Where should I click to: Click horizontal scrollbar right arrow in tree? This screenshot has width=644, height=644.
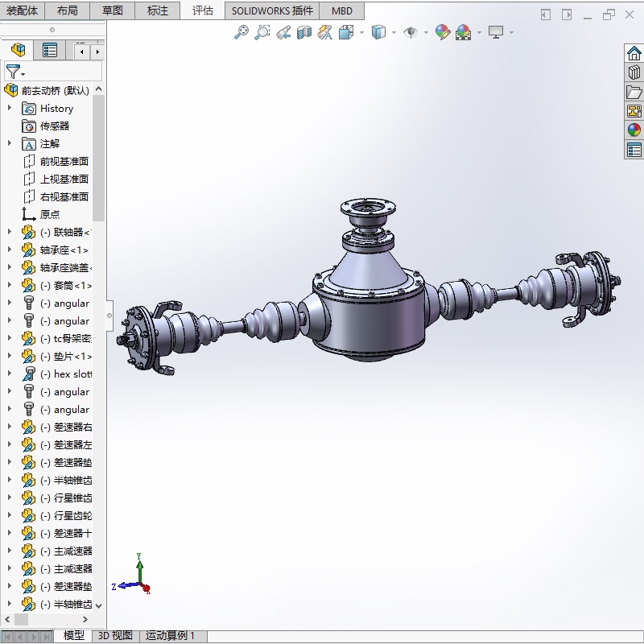coord(85,619)
